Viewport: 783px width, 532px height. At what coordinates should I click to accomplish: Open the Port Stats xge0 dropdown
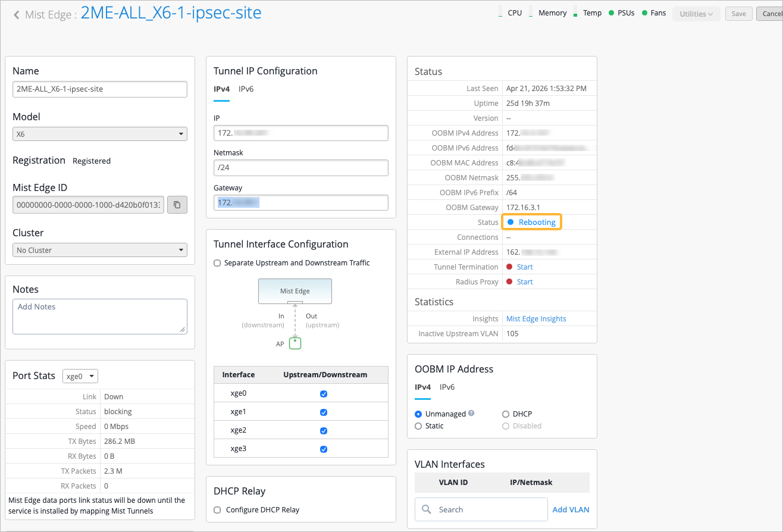(80, 376)
